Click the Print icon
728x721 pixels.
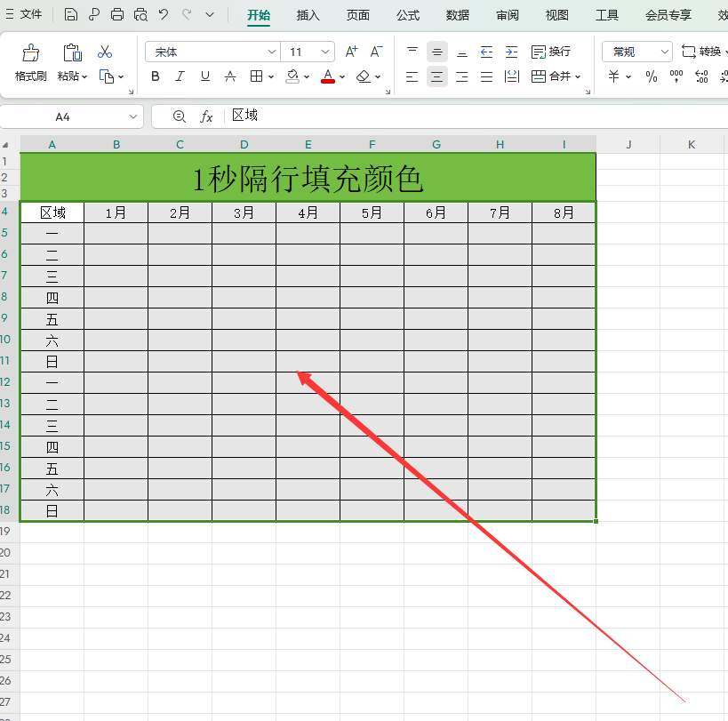pos(117,15)
